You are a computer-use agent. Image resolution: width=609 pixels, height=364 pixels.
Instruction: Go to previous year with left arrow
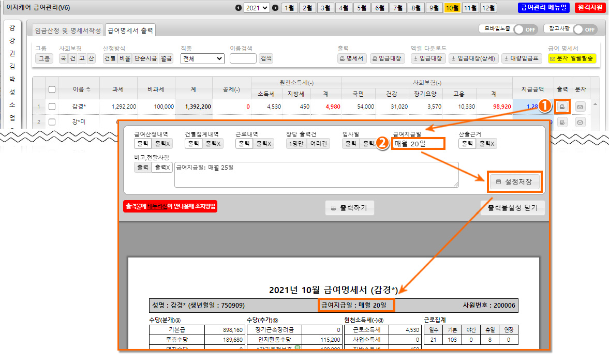click(x=238, y=8)
